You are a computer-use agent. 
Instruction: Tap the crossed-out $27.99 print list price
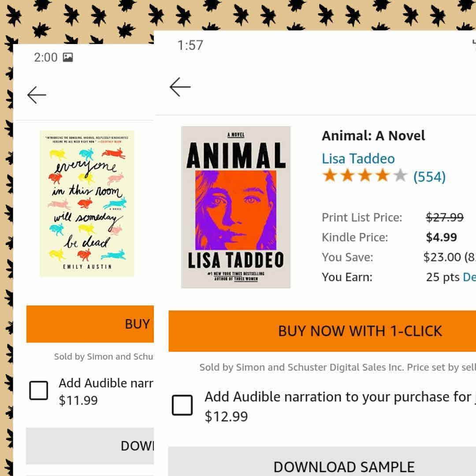[x=444, y=217]
